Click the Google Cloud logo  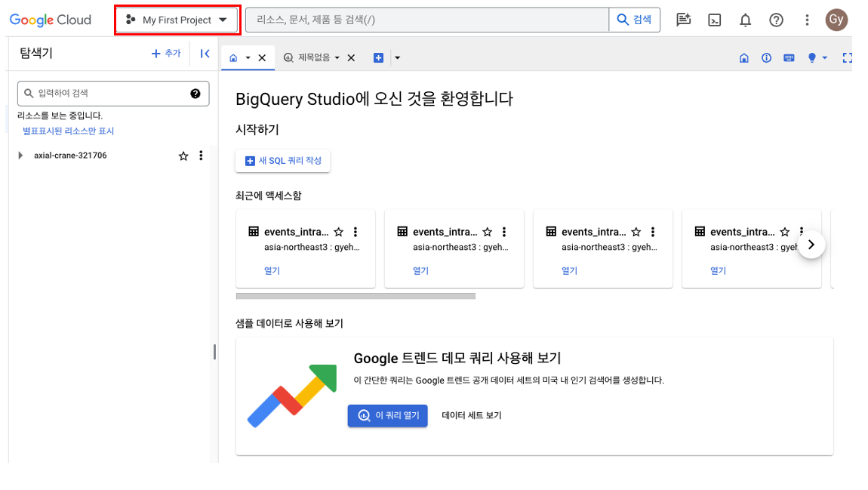coord(51,20)
